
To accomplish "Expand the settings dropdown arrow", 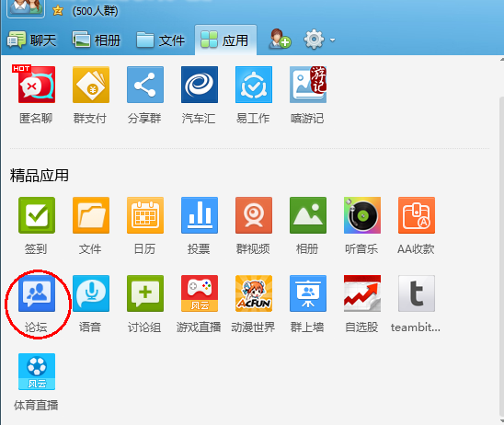I will (x=332, y=40).
